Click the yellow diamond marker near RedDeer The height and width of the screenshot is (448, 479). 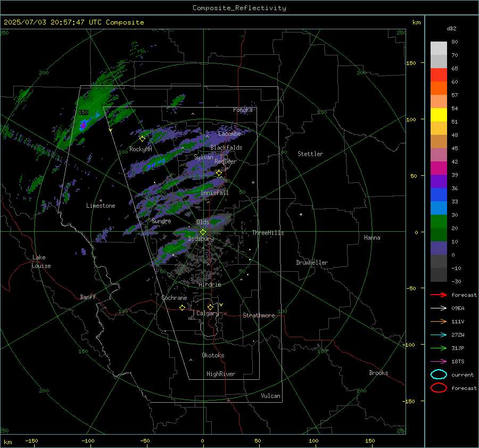219,173
